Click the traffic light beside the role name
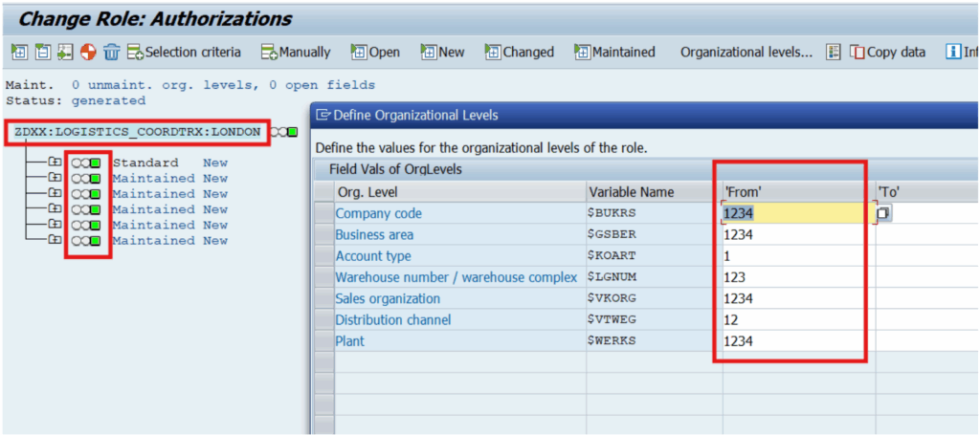This screenshot has height=435, width=980. [285, 132]
